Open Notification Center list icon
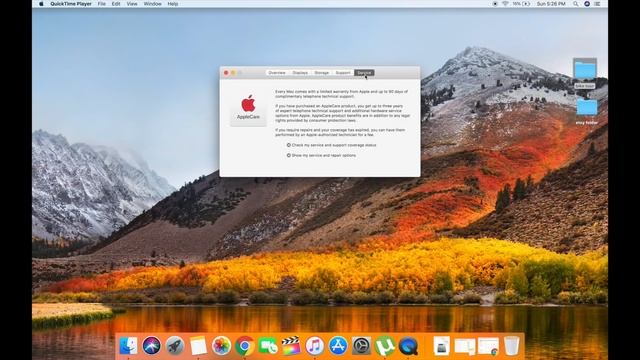This screenshot has height=360, width=640. pyautogui.click(x=598, y=4)
